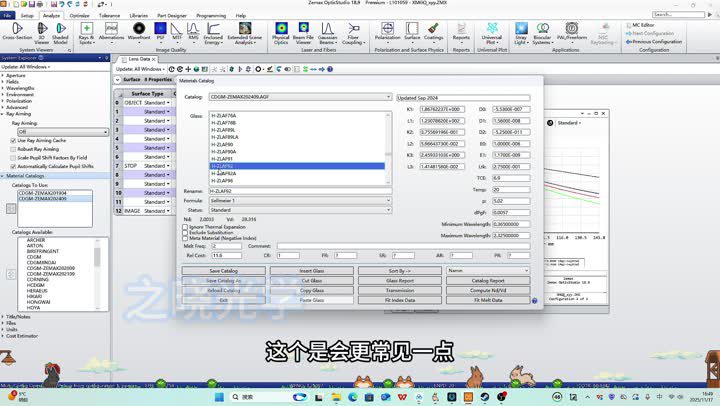Click the Rel Cost input field
720x406 pixels.
pos(226,255)
